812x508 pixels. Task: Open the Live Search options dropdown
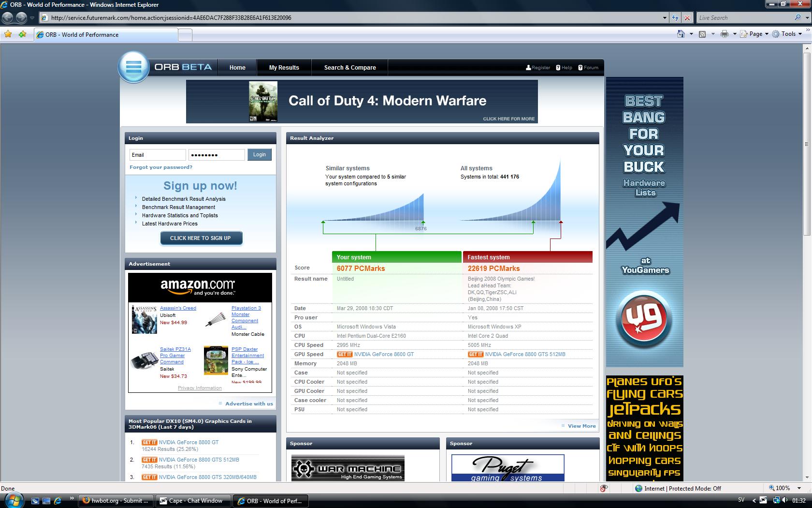coord(807,17)
